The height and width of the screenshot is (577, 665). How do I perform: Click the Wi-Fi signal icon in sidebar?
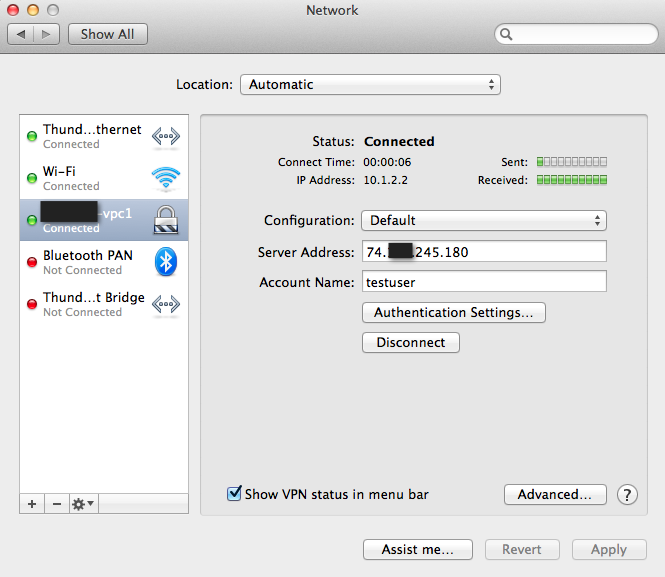[165, 178]
